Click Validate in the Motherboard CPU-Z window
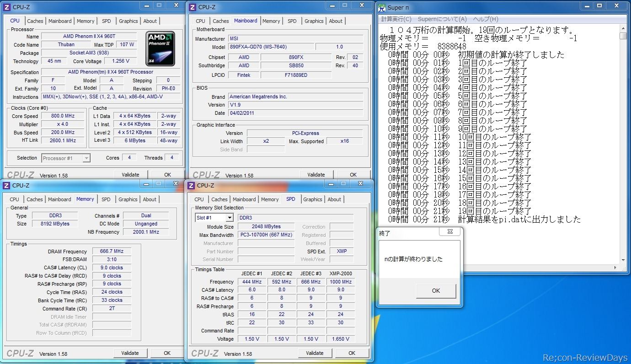This screenshot has height=364, width=631. pyautogui.click(x=316, y=175)
